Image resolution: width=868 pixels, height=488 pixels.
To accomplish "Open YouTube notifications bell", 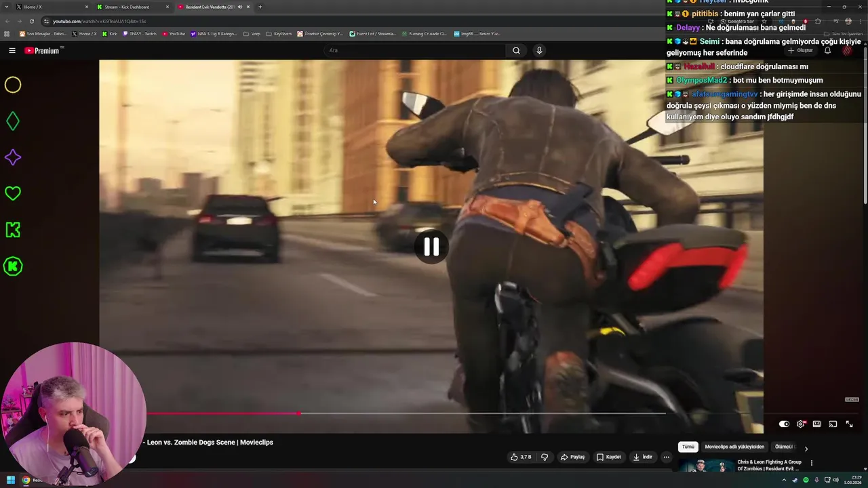I will point(827,50).
